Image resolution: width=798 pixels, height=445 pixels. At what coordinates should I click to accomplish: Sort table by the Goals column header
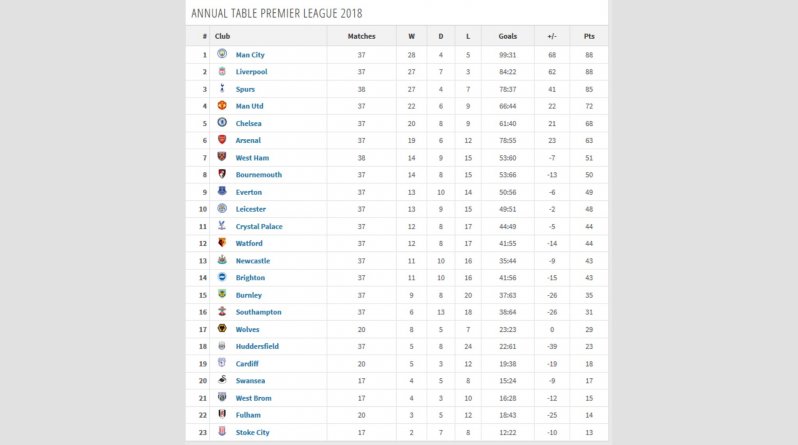[x=507, y=36]
